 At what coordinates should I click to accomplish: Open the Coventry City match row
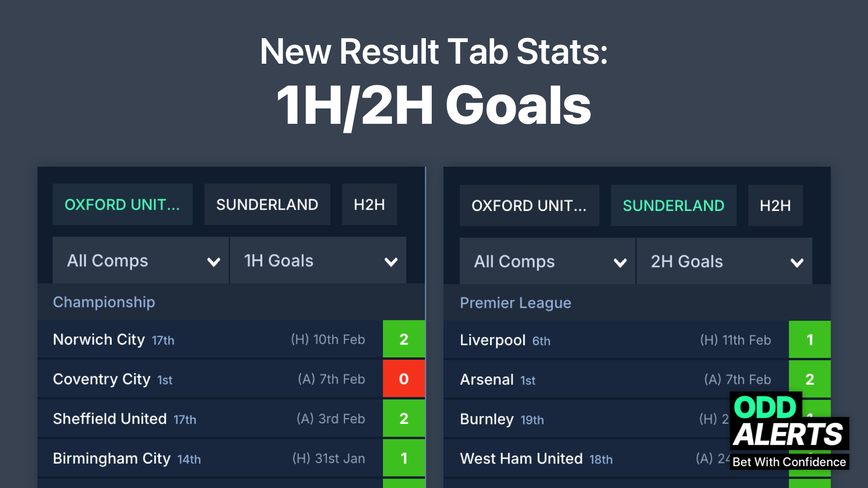[208, 379]
